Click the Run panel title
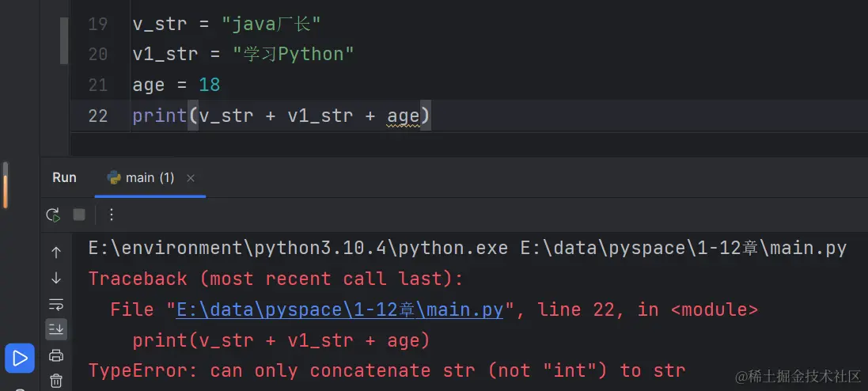The image size is (868, 391). tap(64, 178)
